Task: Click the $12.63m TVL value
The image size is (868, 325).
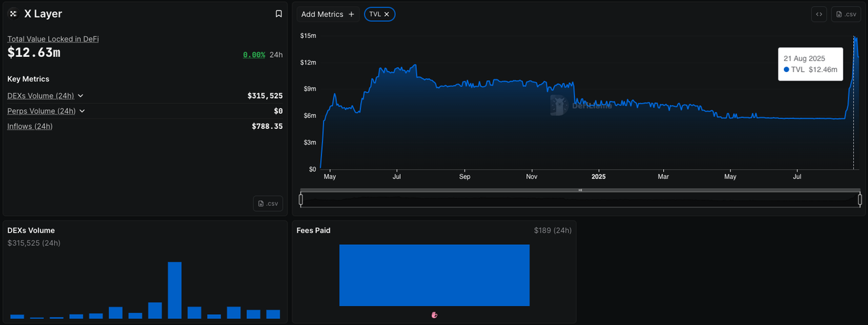Action: tap(34, 53)
